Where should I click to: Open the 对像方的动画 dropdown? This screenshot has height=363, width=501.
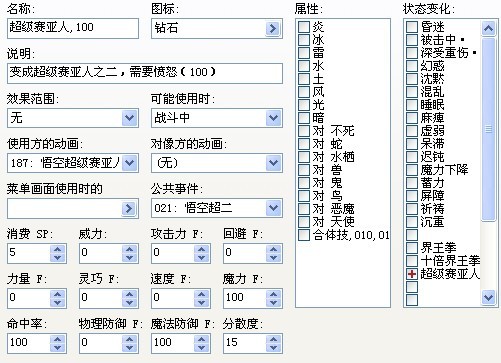point(273,163)
